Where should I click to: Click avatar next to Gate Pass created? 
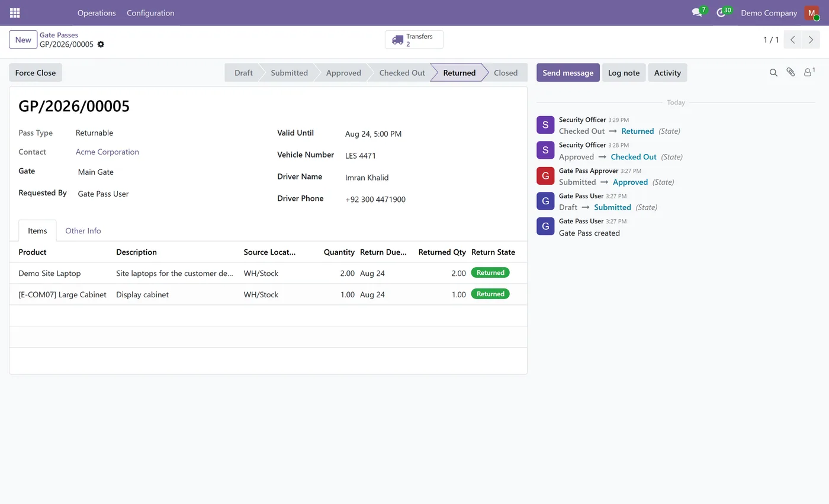pyautogui.click(x=545, y=226)
